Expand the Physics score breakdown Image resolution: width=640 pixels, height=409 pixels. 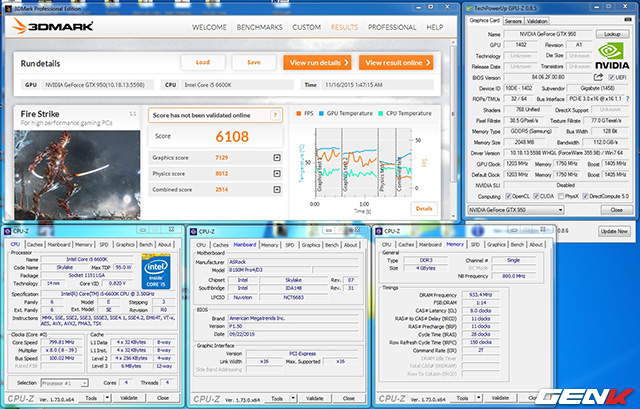pyautogui.click(x=276, y=172)
